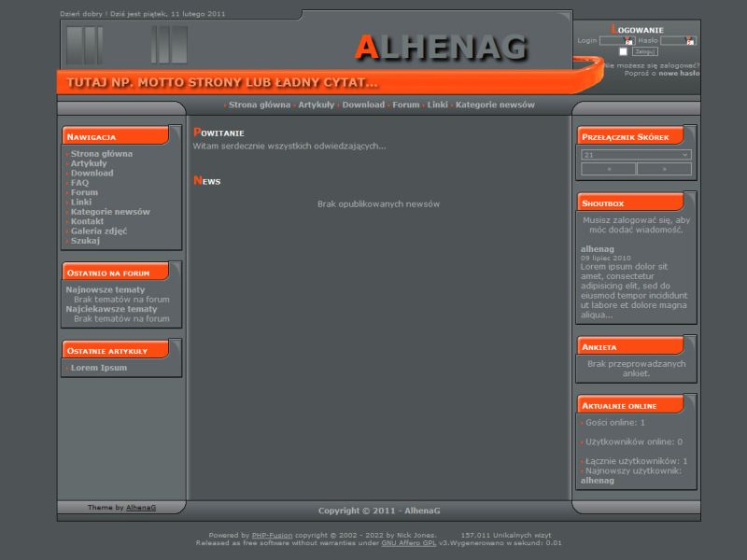The height and width of the screenshot is (560, 747).
Task: Go to FAQ in the Nawigacja panel
Action: coord(79,183)
